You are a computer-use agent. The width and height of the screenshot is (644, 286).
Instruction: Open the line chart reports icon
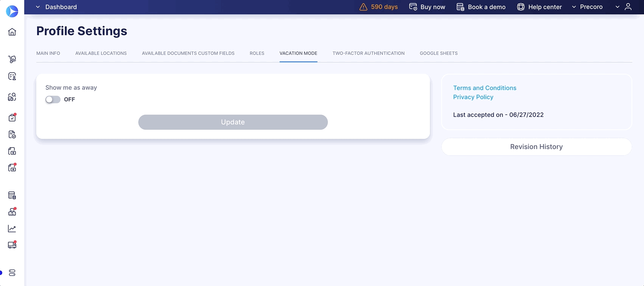pos(12,228)
